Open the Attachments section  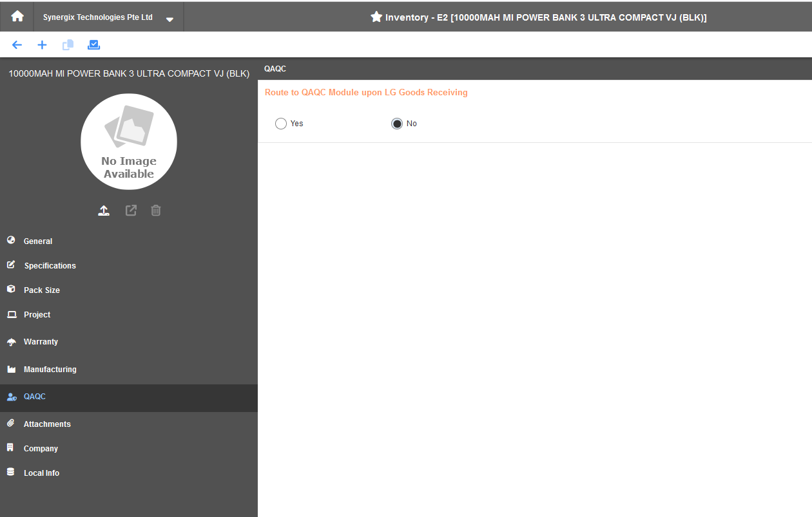pos(47,424)
